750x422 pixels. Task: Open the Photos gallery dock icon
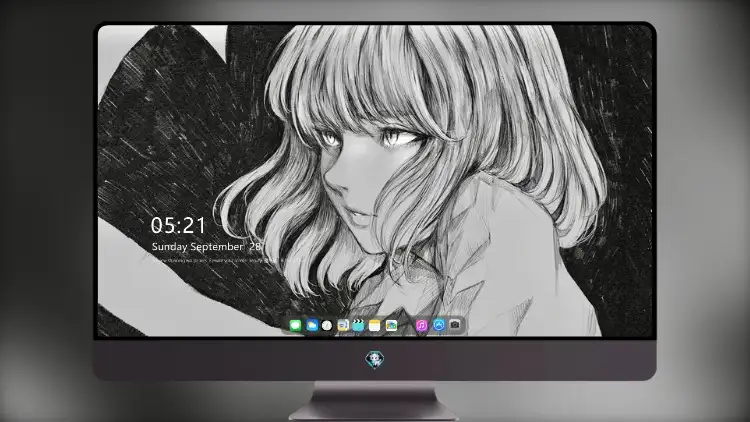coord(391,326)
